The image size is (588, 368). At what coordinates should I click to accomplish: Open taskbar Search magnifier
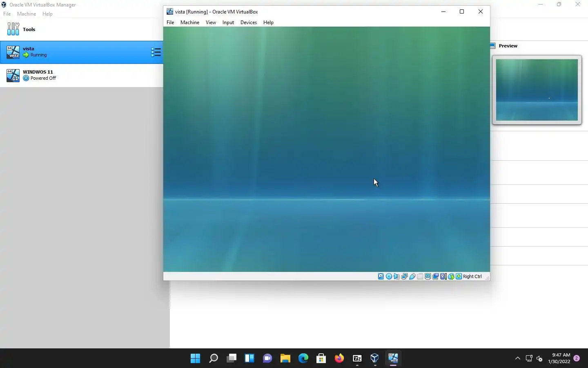click(213, 358)
